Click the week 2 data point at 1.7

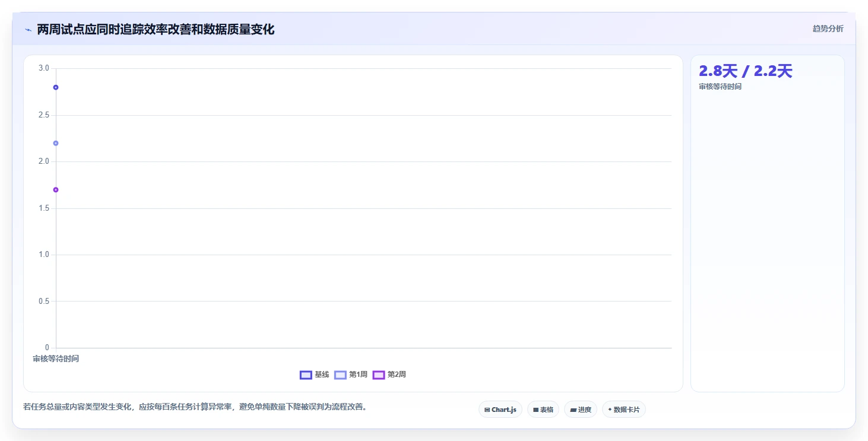[x=56, y=190]
